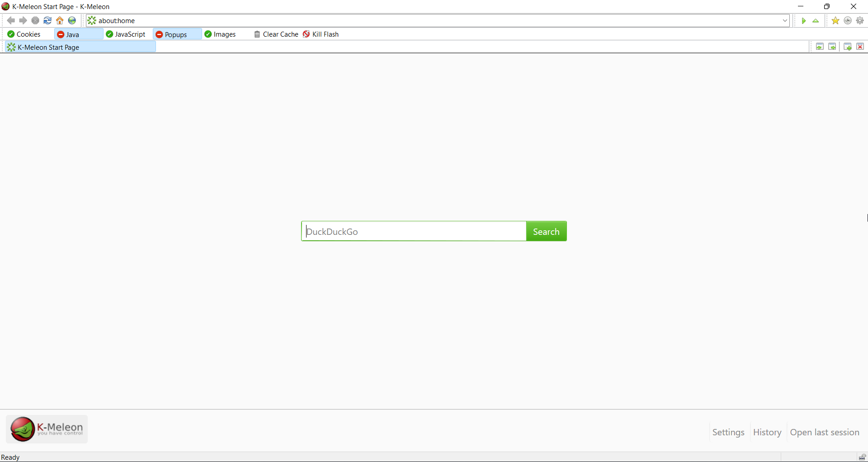The width and height of the screenshot is (868, 462).
Task: Click Clear Cache in privacy bar
Action: [276, 34]
